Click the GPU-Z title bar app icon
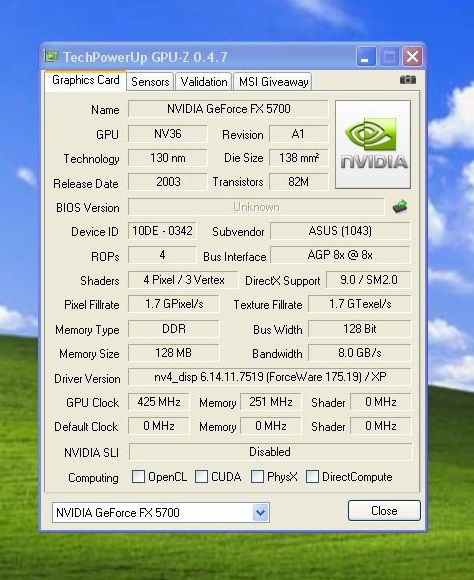The height and width of the screenshot is (580, 474). click(x=51, y=56)
